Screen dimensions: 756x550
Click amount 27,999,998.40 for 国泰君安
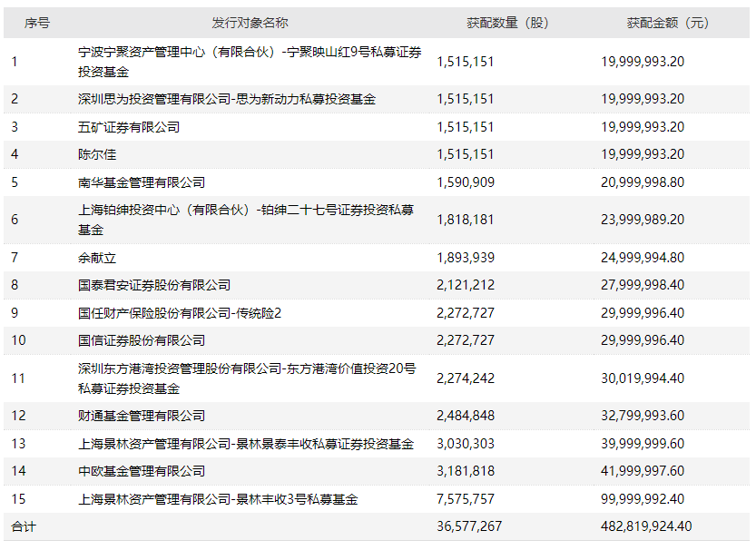tap(643, 285)
